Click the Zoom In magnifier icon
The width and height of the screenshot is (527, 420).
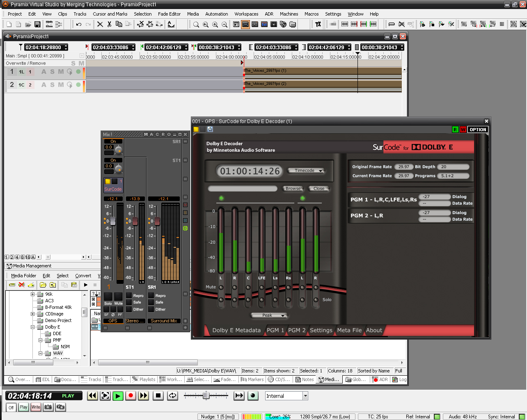215,25
